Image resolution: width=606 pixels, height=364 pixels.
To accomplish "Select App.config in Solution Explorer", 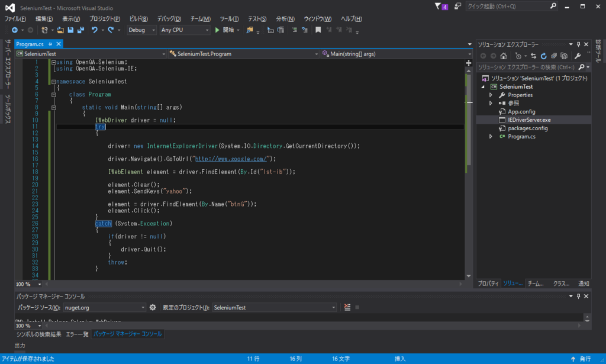I will (521, 112).
